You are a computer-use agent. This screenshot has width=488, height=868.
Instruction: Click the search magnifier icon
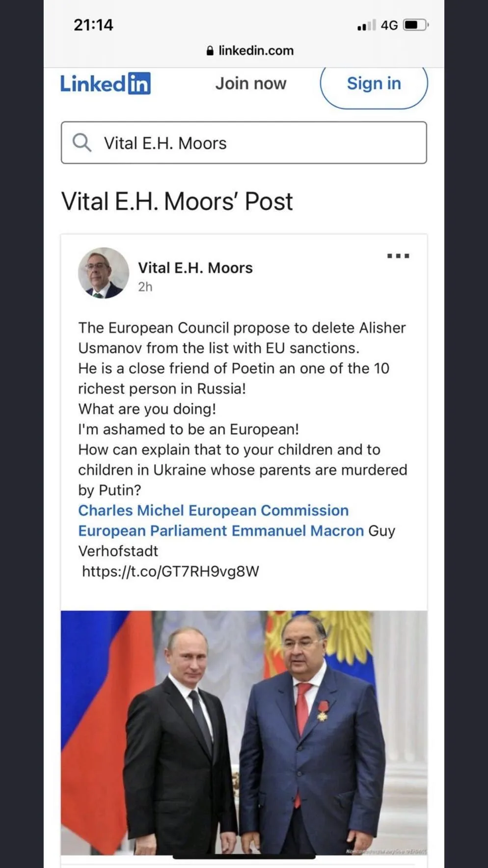(81, 143)
